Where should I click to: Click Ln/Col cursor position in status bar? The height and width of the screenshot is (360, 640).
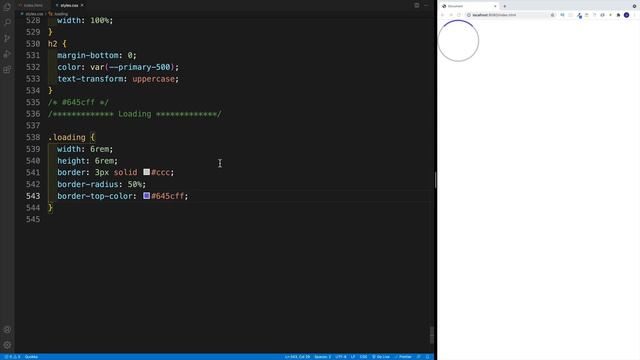coord(298,357)
